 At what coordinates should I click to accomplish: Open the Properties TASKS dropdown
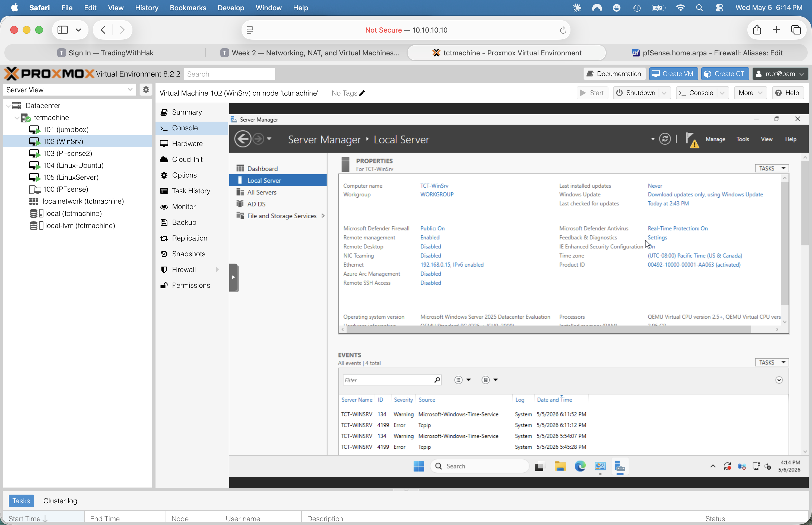(x=772, y=168)
